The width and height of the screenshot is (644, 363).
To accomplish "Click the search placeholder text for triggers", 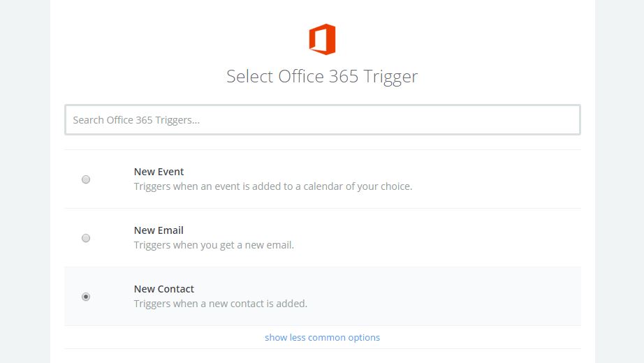I will point(136,120).
